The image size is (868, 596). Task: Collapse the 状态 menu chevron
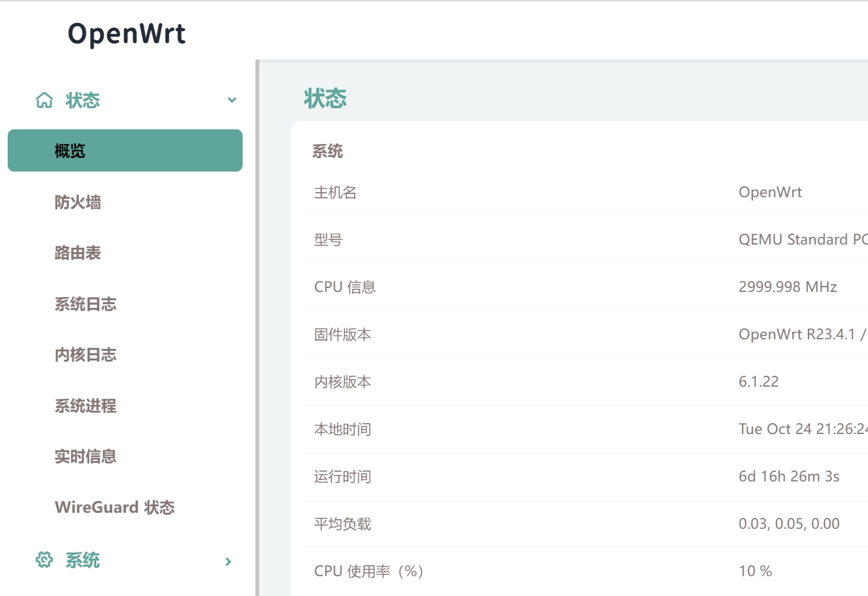coord(232,101)
